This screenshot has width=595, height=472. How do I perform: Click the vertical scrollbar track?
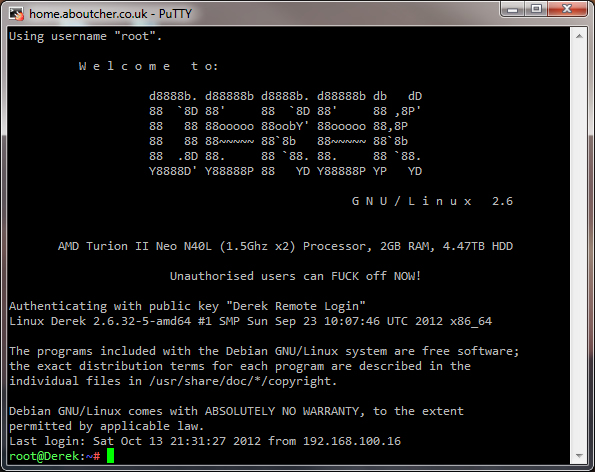point(579,246)
